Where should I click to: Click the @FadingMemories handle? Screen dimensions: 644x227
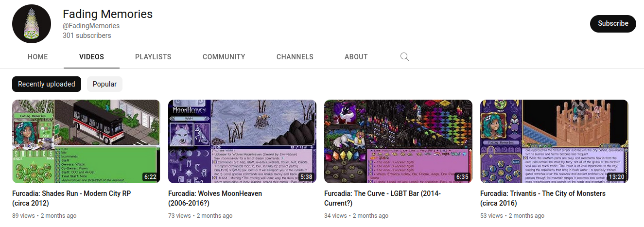[x=91, y=26]
